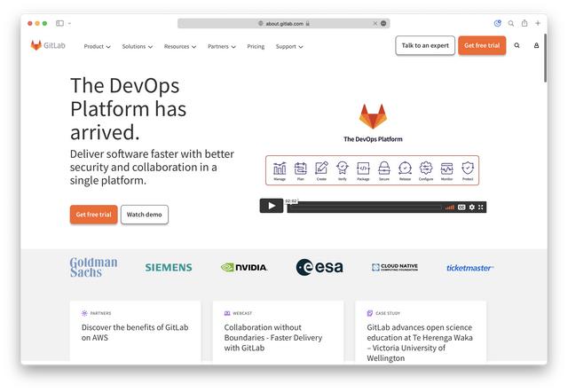The image size is (568, 392).
Task: Toggle closed captions on the video
Action: coord(461,207)
